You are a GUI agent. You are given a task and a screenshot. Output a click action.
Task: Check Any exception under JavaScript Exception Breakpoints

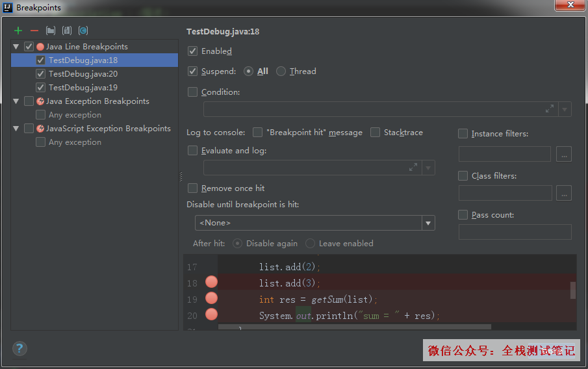[40, 142]
